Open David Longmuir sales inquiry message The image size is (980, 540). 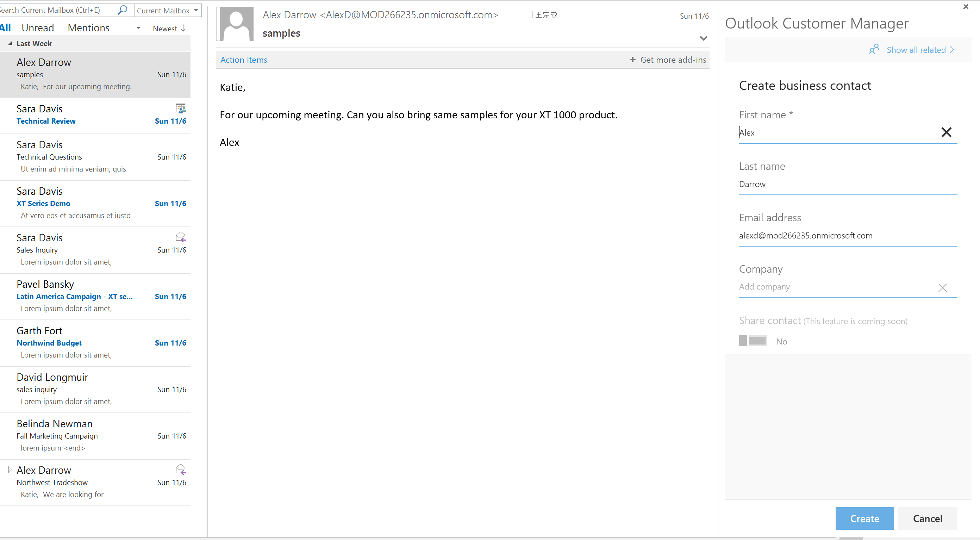[95, 389]
